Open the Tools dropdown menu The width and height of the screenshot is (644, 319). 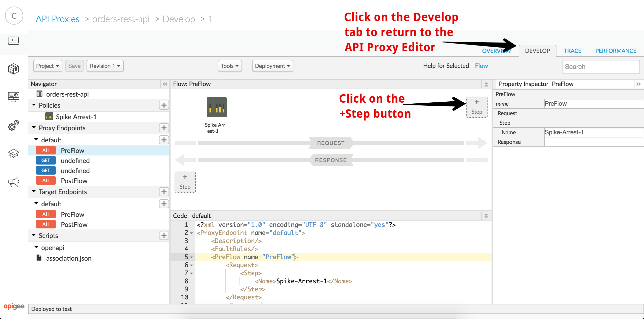(x=230, y=66)
